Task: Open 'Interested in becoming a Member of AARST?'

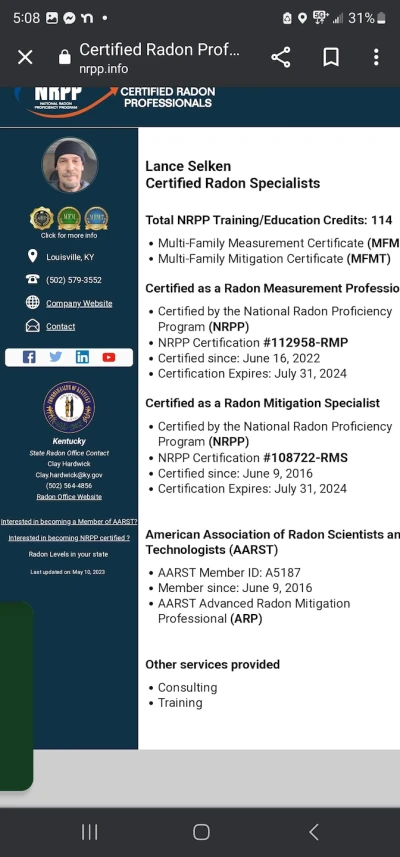Action: point(69,522)
